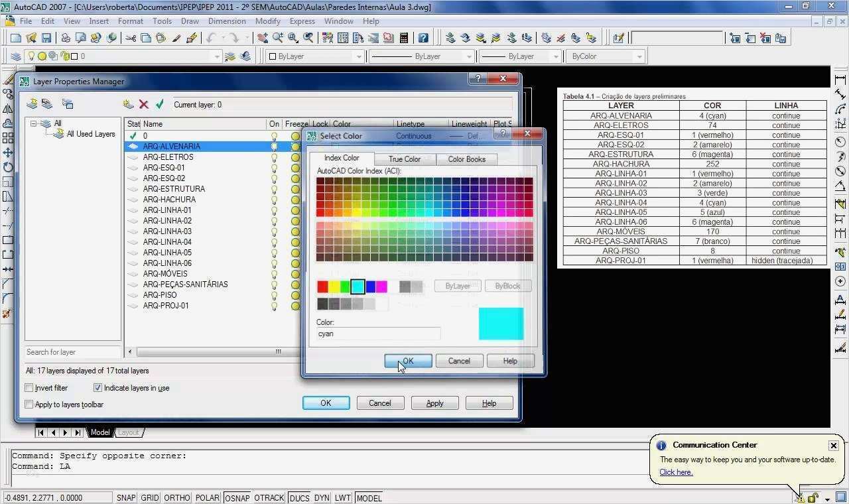Enable the Invert filter checkbox

[x=29, y=388]
